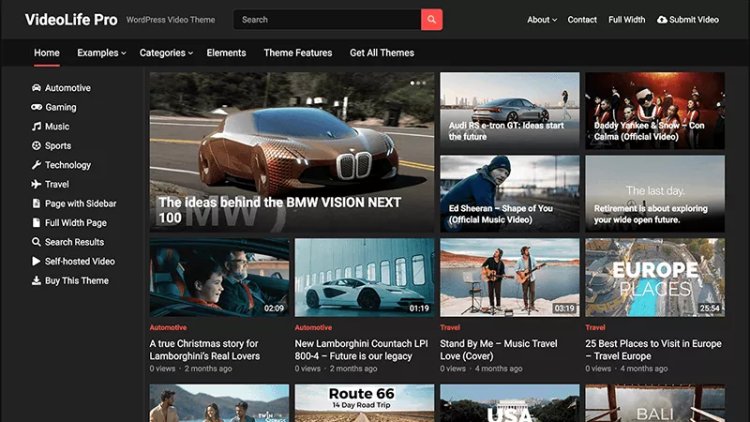The height and width of the screenshot is (422, 750).
Task: Open the Full Width link in header
Action: (x=627, y=20)
